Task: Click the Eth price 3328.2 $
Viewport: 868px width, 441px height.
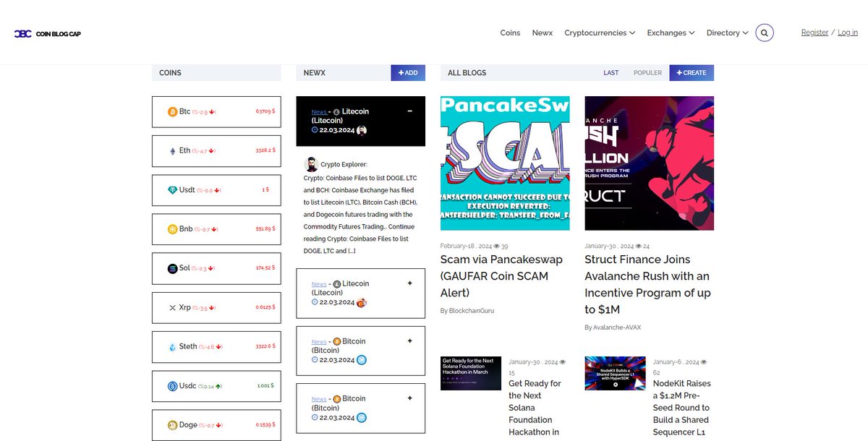Action: pos(265,151)
